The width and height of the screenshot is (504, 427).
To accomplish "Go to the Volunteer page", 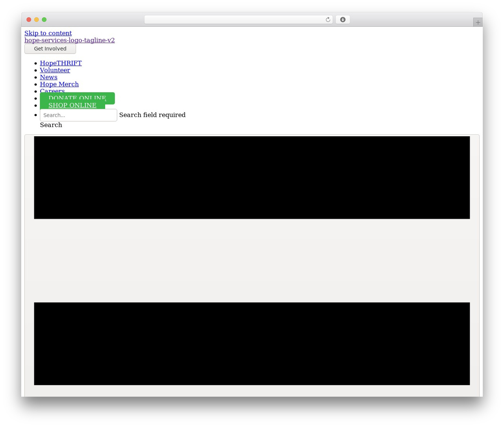I will [x=55, y=70].
